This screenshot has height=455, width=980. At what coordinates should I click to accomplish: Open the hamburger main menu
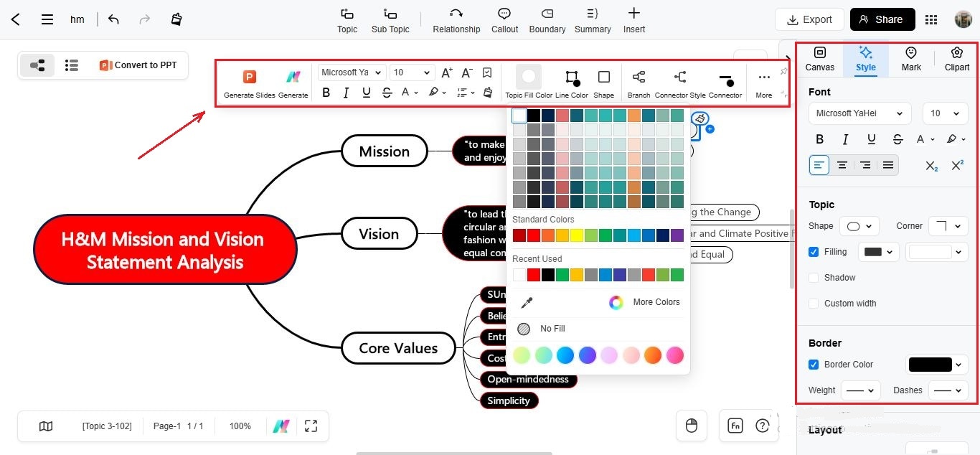(x=47, y=19)
